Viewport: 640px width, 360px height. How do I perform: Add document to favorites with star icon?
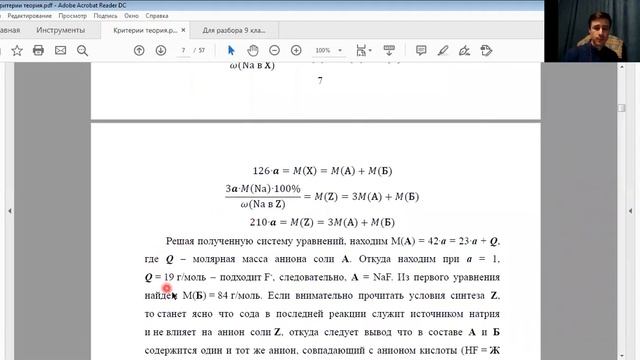[x=17, y=51]
